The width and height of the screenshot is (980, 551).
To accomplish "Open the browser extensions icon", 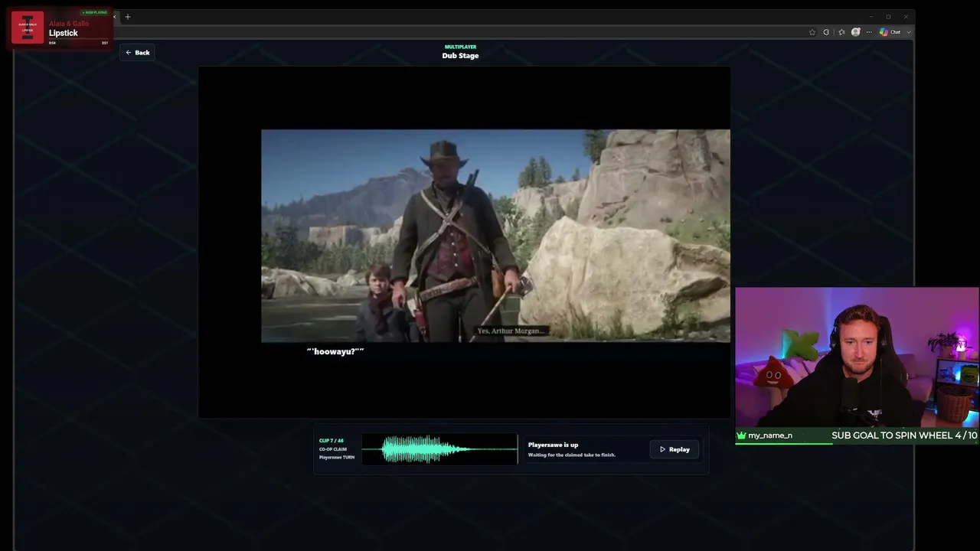I will [826, 32].
